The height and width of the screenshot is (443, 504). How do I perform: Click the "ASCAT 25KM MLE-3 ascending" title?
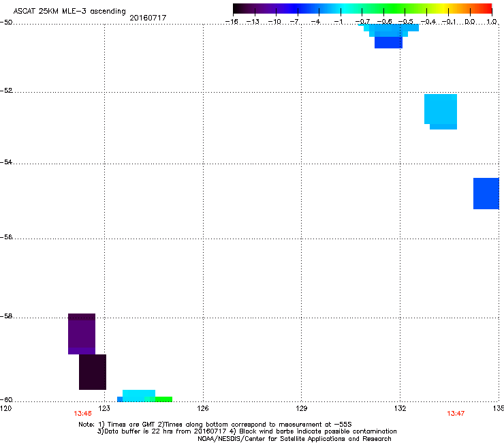pyautogui.click(x=69, y=11)
